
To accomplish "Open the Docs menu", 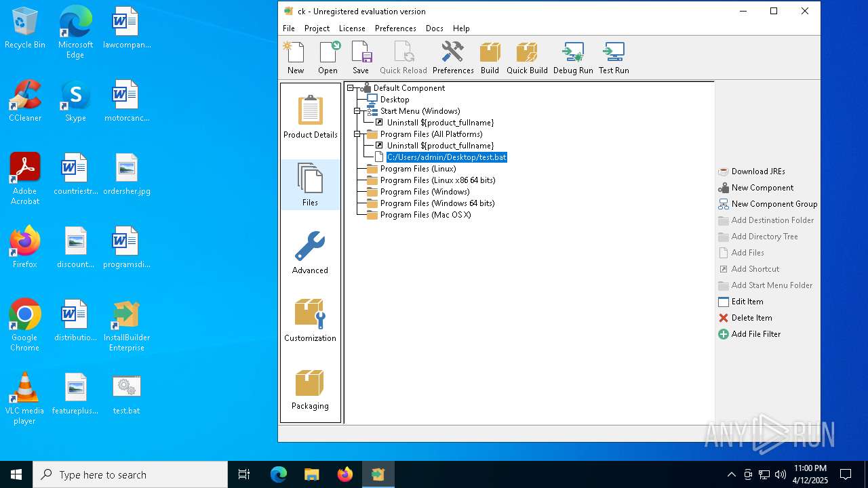I will (x=435, y=28).
